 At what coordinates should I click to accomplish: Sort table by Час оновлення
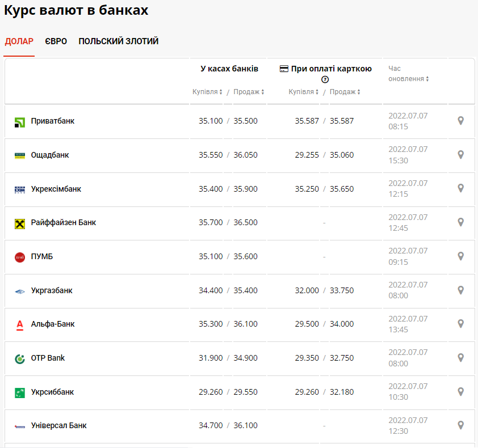coord(408,79)
